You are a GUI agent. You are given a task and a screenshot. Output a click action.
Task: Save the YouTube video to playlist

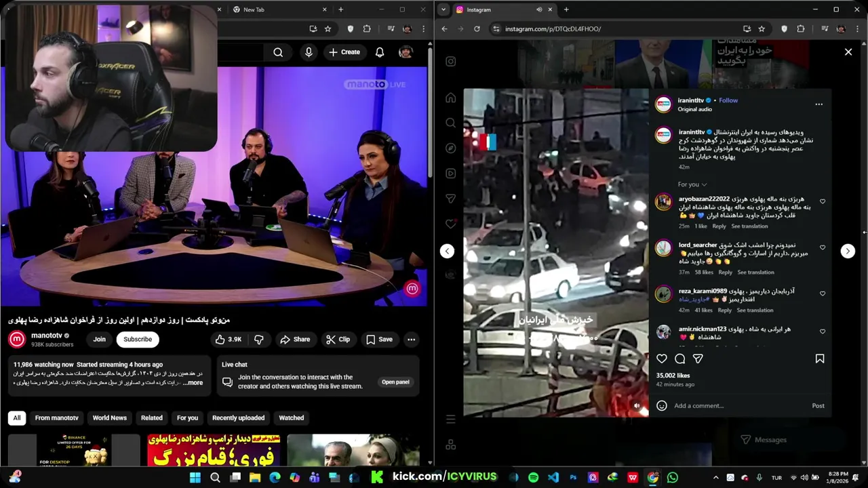(379, 340)
